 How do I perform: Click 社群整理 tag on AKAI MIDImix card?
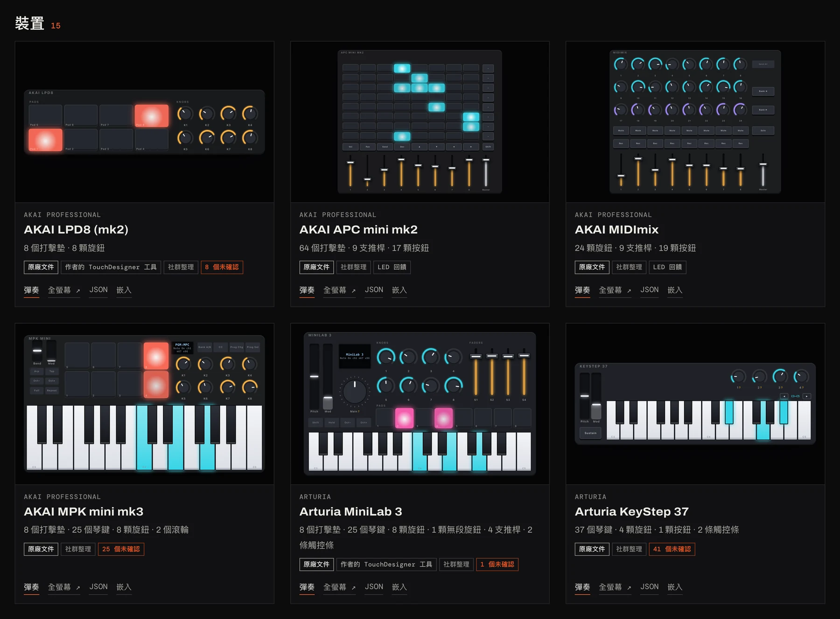point(629,267)
